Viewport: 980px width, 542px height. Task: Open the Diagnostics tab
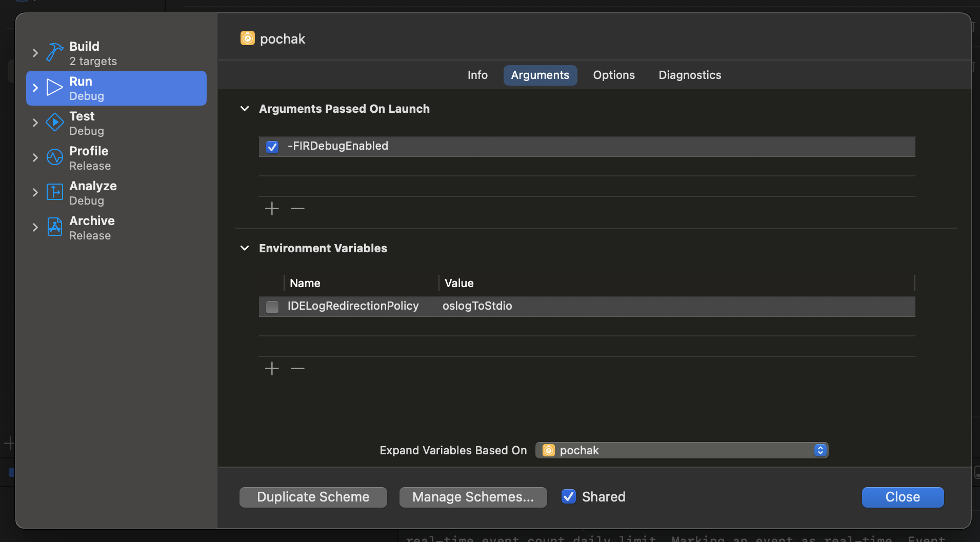point(690,75)
